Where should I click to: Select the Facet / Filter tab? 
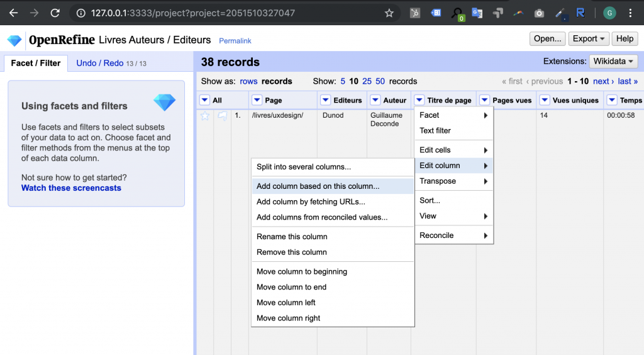36,64
